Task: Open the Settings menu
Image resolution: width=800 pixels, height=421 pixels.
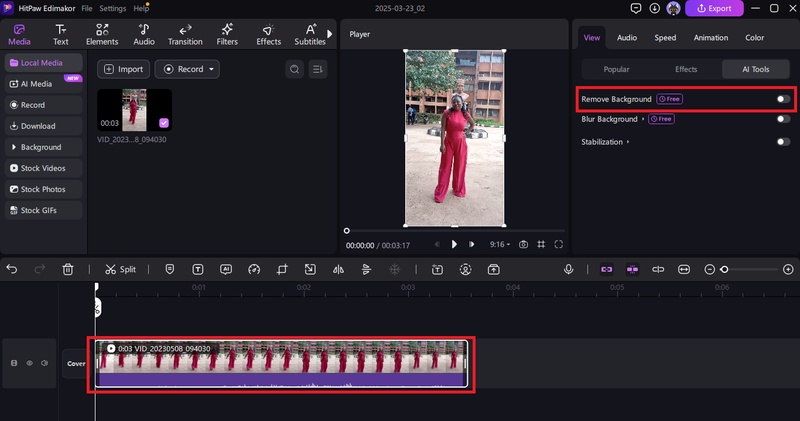Action: click(112, 8)
